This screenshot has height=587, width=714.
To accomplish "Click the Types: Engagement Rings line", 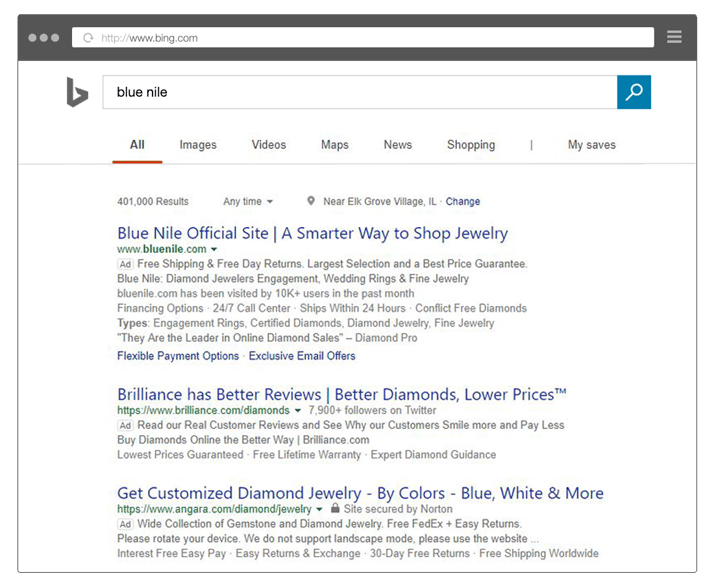I will click(306, 323).
